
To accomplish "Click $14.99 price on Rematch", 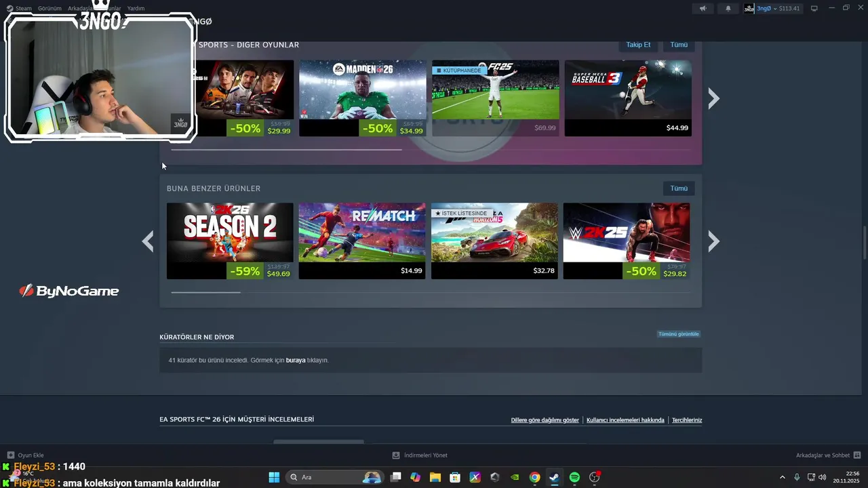I will [411, 271].
